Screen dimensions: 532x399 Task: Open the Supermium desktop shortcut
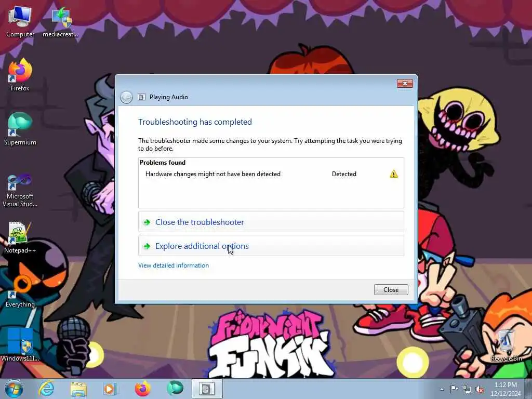(x=20, y=129)
